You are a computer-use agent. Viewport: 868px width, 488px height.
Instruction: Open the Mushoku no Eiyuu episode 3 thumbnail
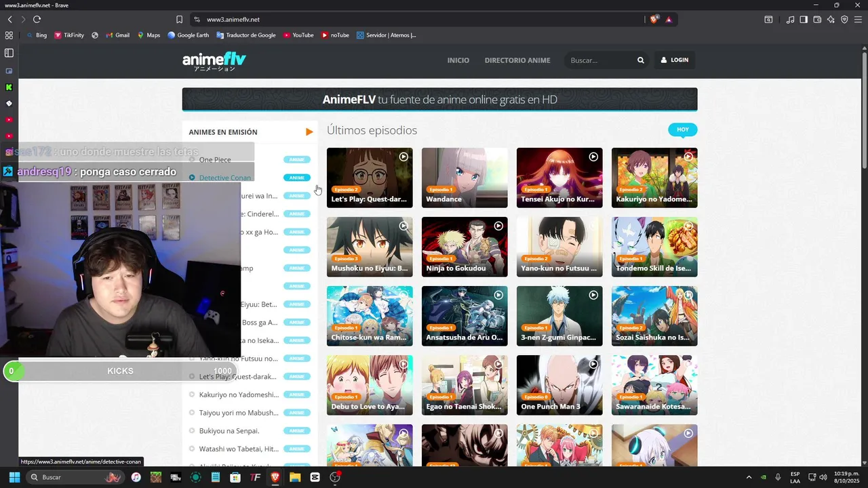(x=370, y=247)
